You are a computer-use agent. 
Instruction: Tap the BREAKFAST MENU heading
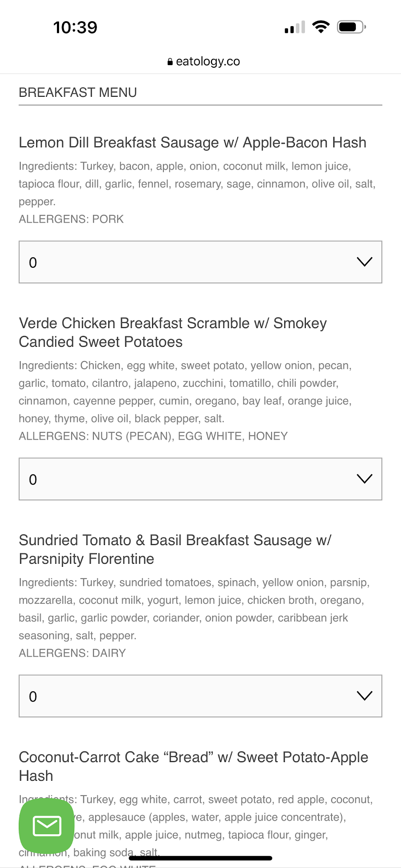tap(78, 92)
